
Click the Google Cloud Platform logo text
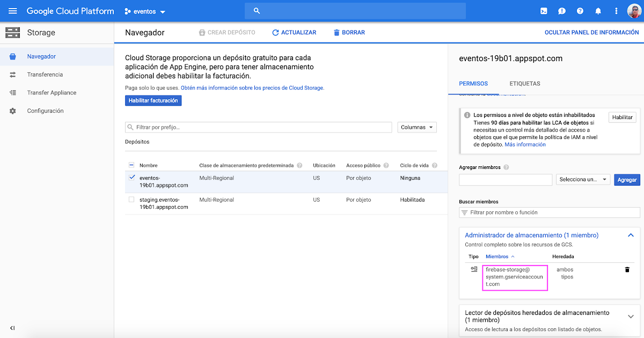tap(70, 11)
